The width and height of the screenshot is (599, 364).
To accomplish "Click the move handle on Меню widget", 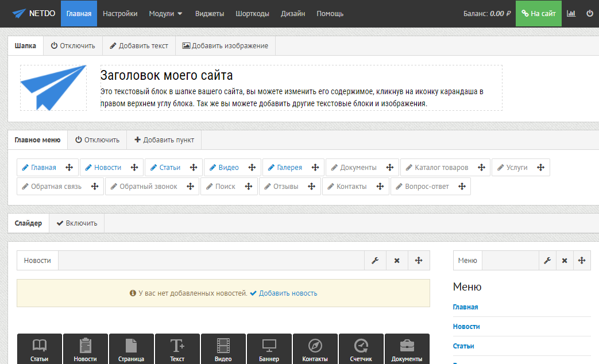I will tap(582, 260).
